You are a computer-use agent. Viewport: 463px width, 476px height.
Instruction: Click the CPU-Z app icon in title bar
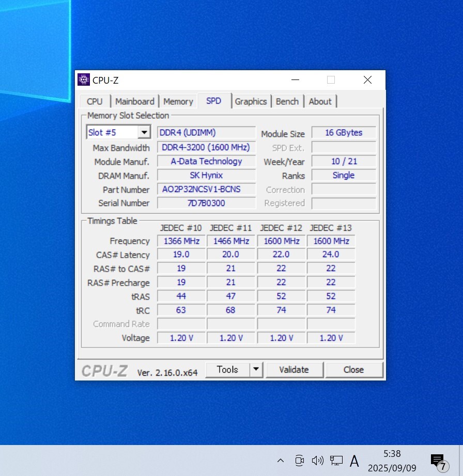[x=84, y=80]
